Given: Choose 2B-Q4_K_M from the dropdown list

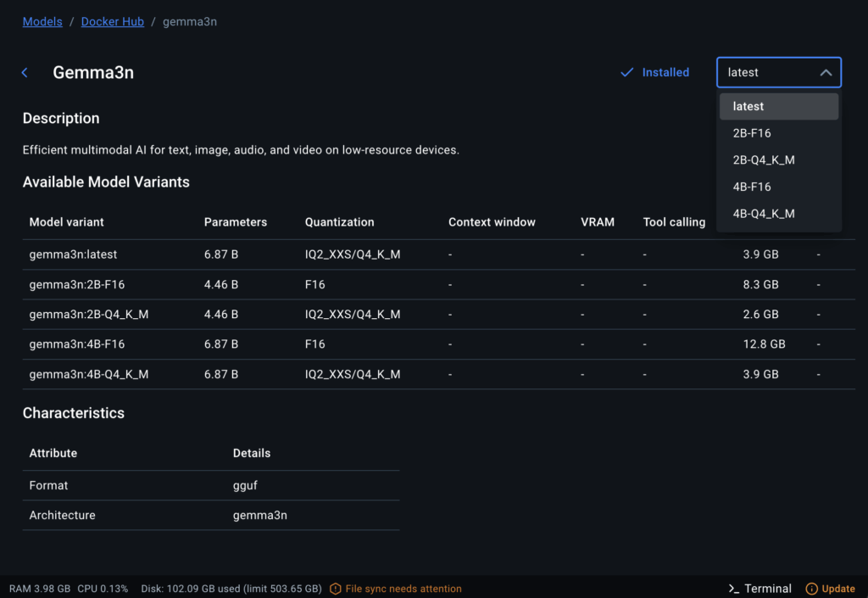Looking at the screenshot, I should click(779, 160).
